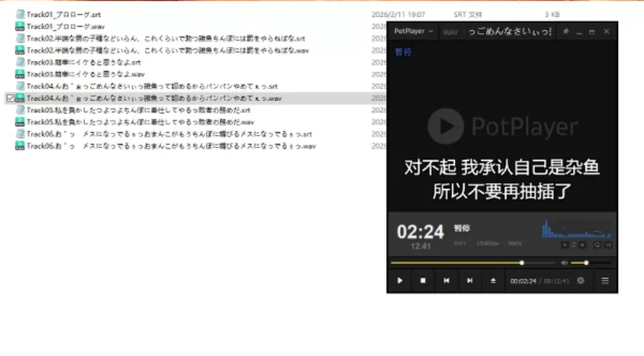Image resolution: width=644 pixels, height=356 pixels.
Task: Click the 'SRT 文件' type cell
Action: pyautogui.click(x=468, y=14)
